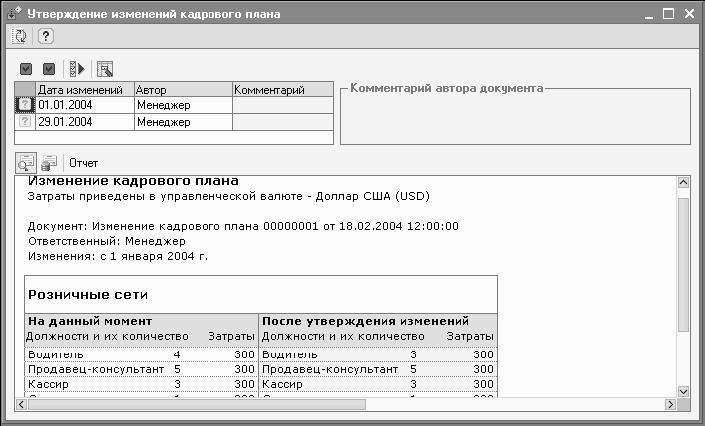
Task: Sort by the Дата изменений column header
Action: 85,90
